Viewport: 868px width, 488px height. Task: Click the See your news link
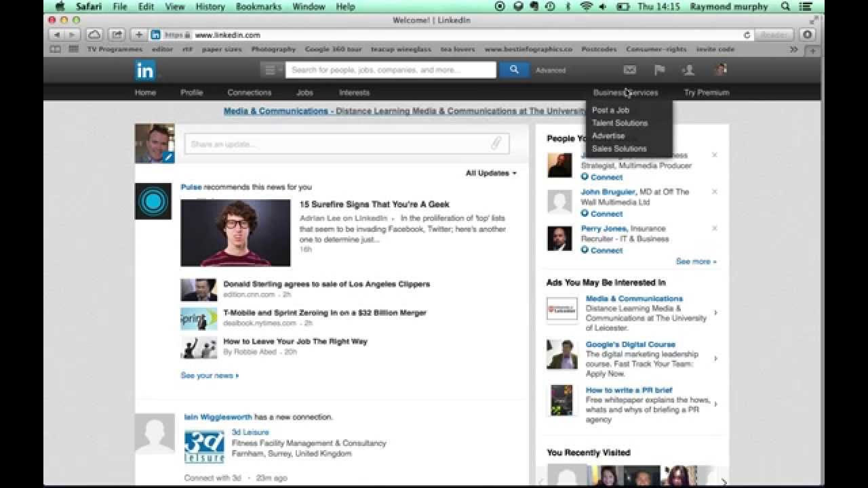click(x=210, y=375)
